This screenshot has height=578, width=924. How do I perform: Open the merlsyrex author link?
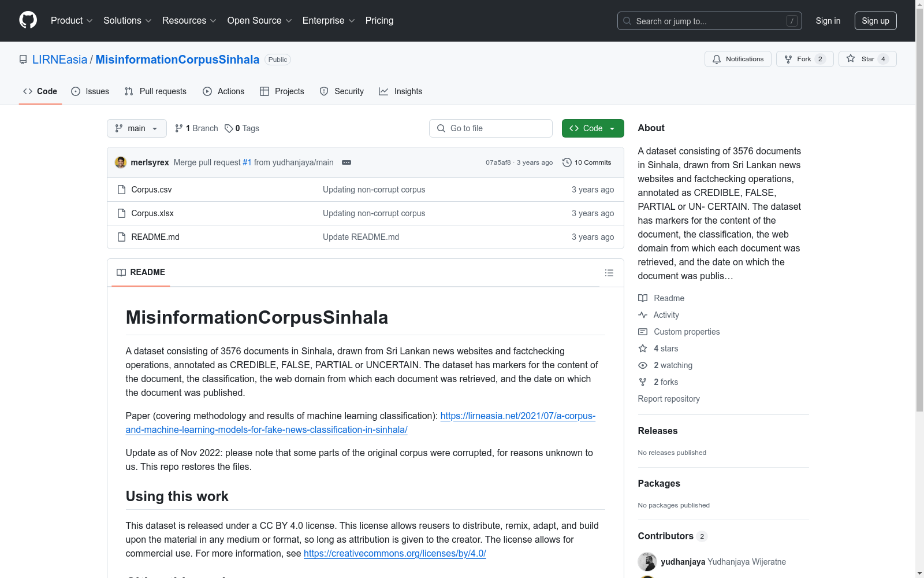[150, 162]
